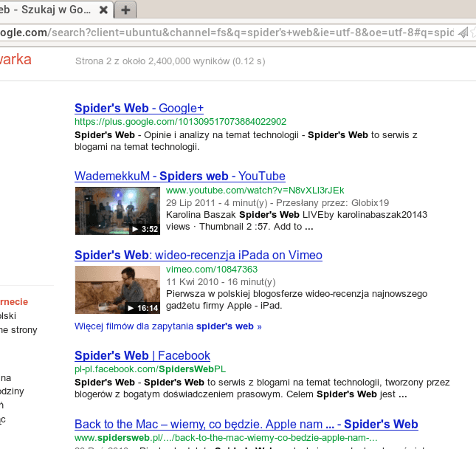Click the '29 Lip 2011 - 4 minut(y)' text
476x449 pixels.
tap(217, 203)
